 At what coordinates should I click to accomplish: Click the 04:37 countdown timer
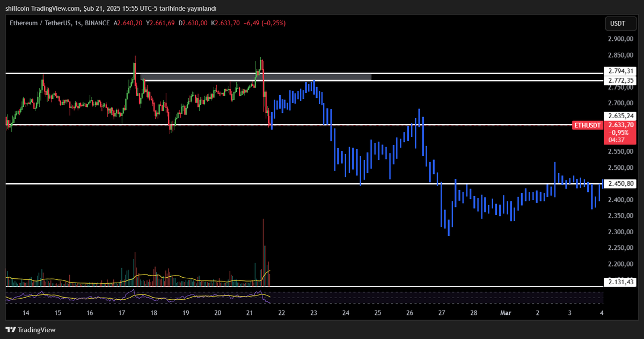coord(616,140)
